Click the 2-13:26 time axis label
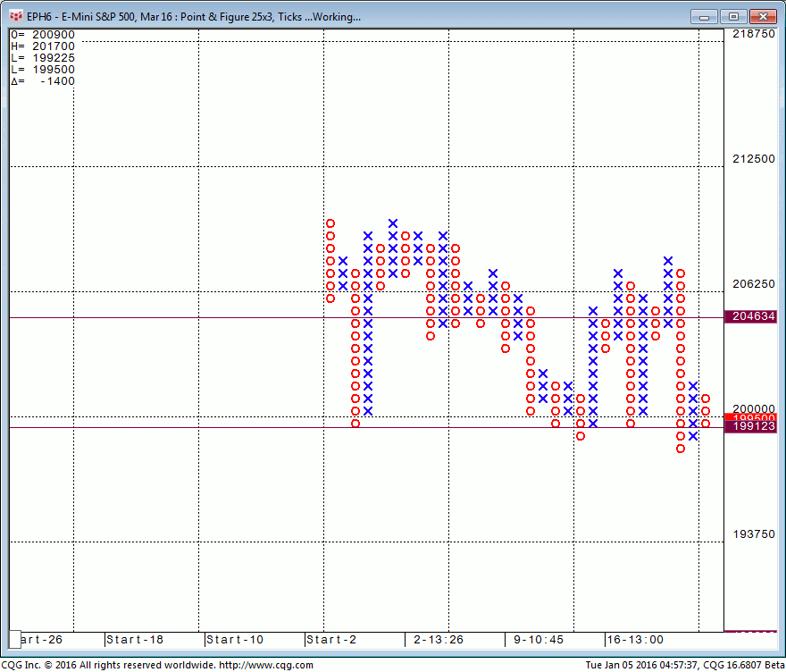 pos(439,640)
